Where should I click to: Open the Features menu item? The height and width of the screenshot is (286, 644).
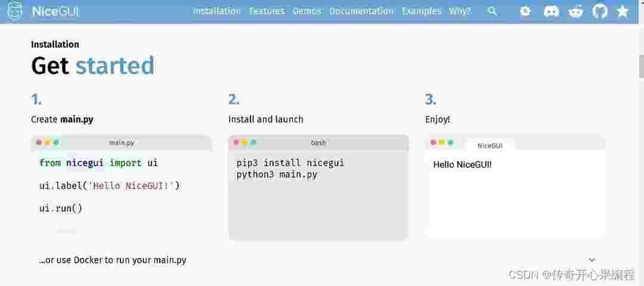click(x=267, y=11)
